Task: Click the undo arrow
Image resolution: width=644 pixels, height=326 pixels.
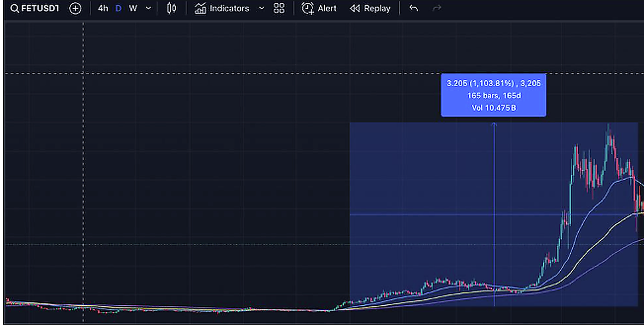Action: point(414,8)
